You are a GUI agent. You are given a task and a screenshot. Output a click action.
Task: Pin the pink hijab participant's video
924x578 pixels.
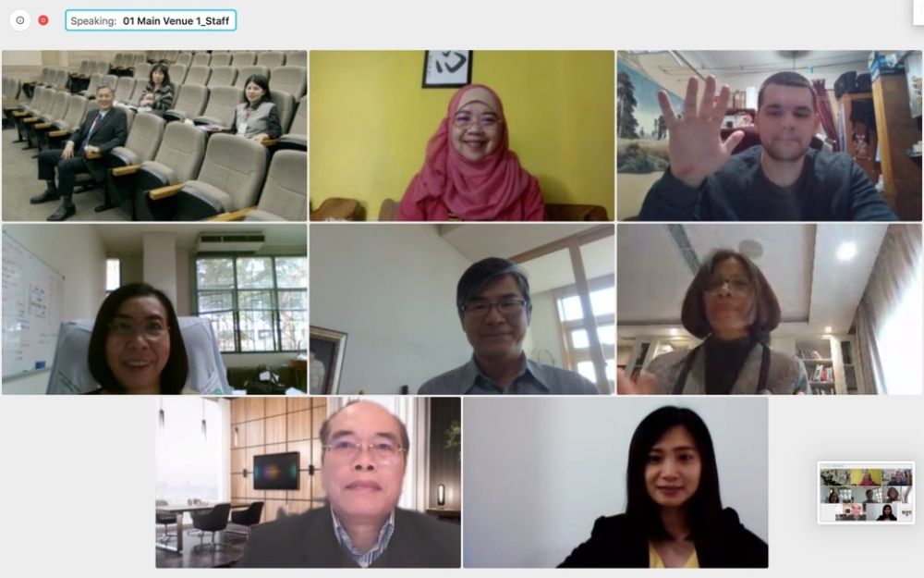[x=462, y=136]
